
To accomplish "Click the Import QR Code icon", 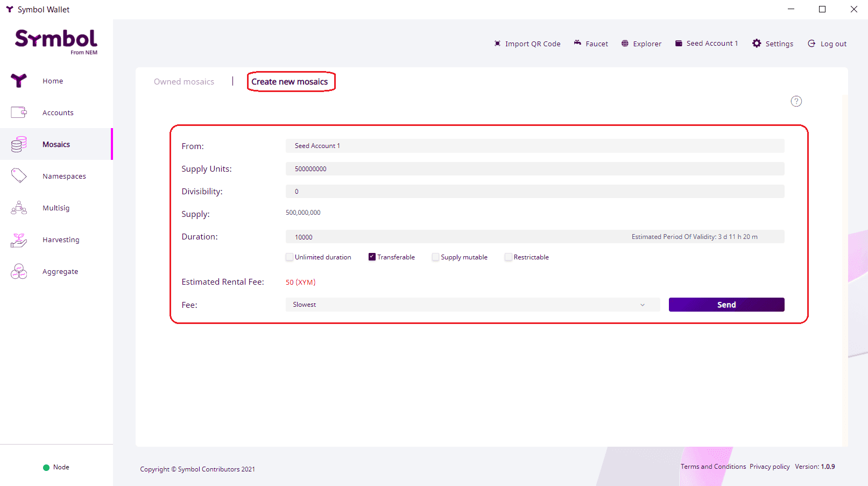I will [x=497, y=44].
